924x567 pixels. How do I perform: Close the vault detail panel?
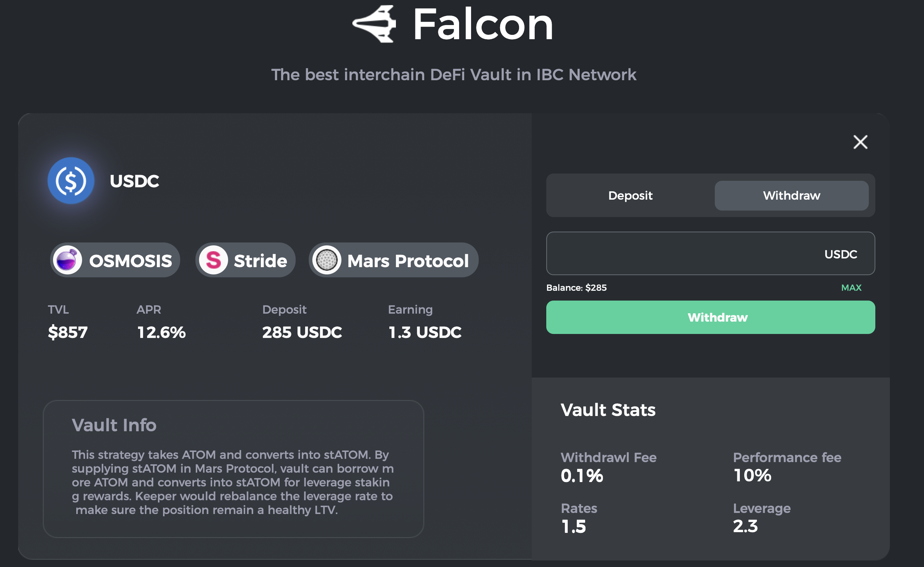(860, 142)
